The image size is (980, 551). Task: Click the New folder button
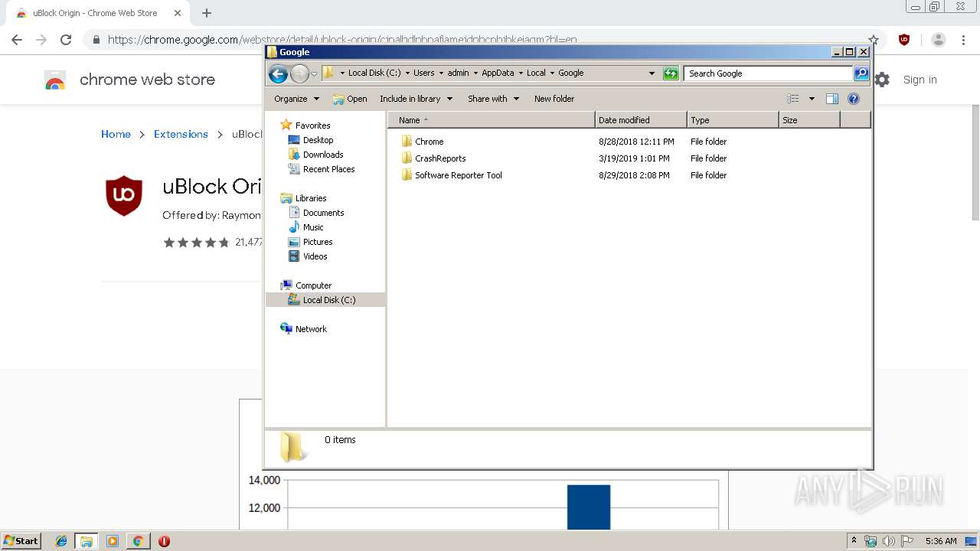554,99
